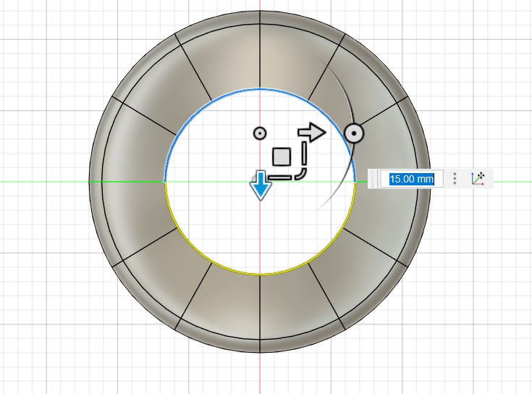532x394 pixels.
Task: Click the dashed L-shaped corner manipulator
Action: (300, 165)
